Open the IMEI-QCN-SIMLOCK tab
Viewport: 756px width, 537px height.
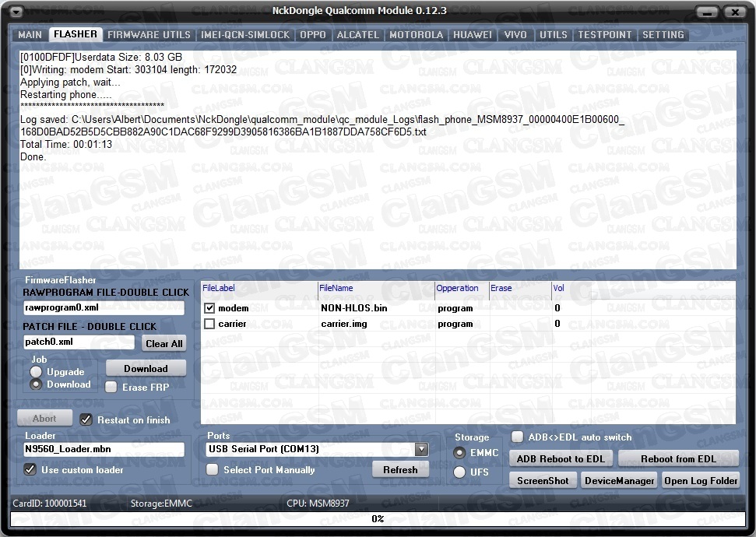[245, 35]
